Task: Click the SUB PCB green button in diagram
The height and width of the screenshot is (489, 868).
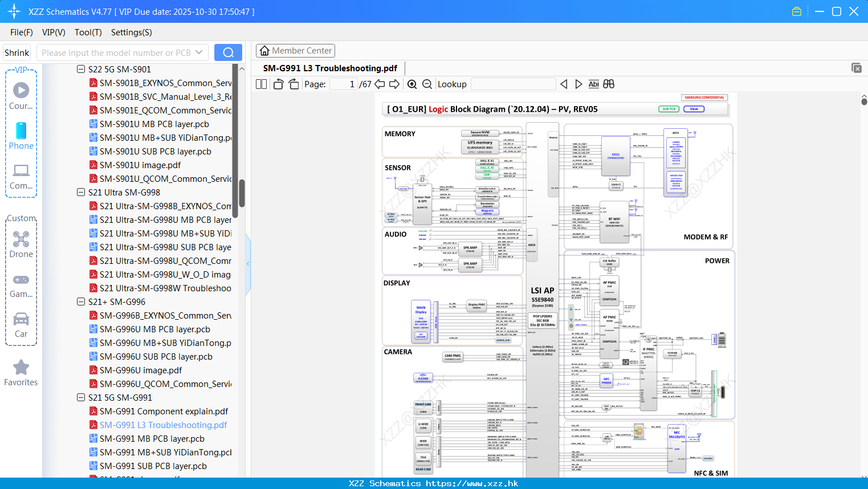Action: pos(669,109)
